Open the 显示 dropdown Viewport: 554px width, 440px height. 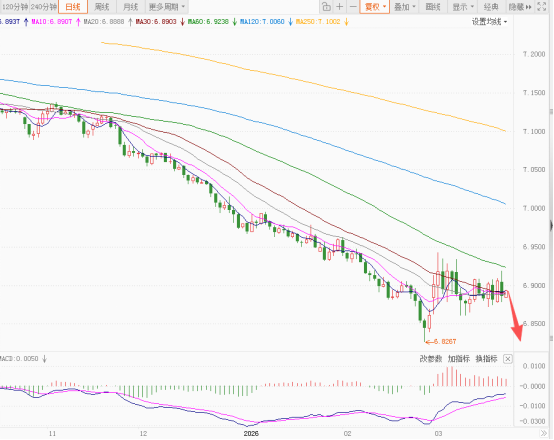coord(463,7)
